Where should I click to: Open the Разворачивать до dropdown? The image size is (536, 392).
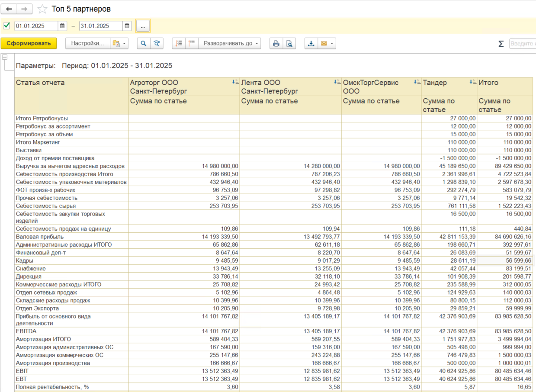tap(230, 43)
